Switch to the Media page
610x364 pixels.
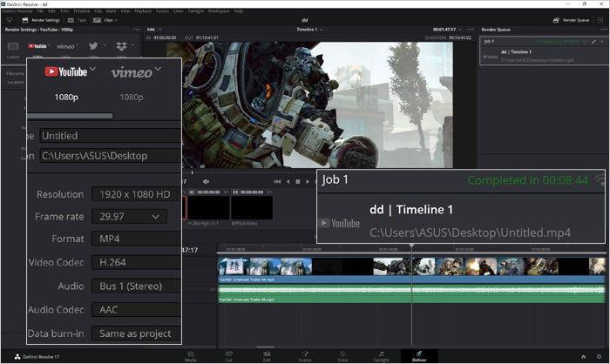click(x=190, y=356)
